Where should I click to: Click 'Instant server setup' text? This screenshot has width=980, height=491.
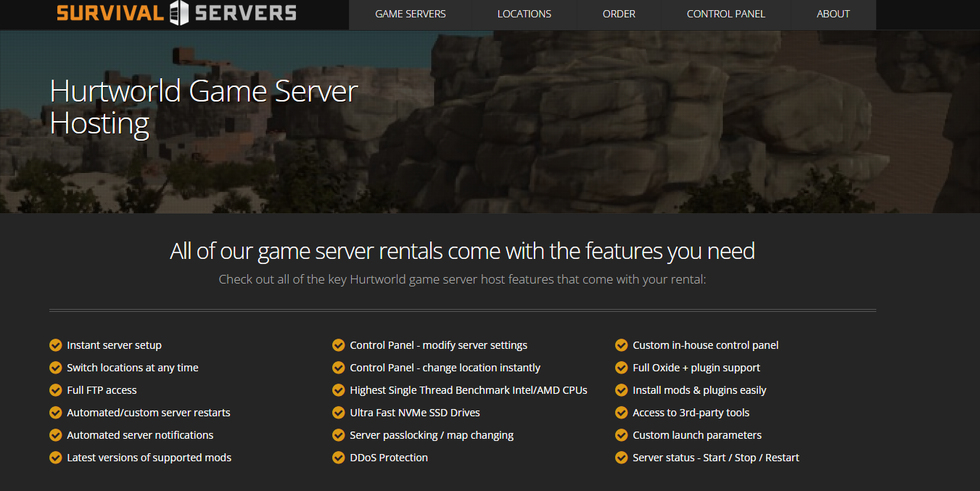[x=114, y=345]
